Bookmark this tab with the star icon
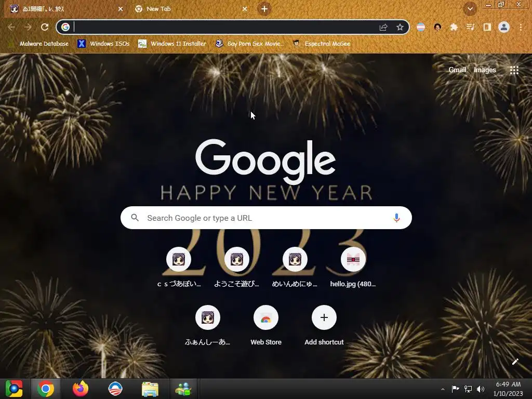Screen dimensions: 532x399 (400, 27)
